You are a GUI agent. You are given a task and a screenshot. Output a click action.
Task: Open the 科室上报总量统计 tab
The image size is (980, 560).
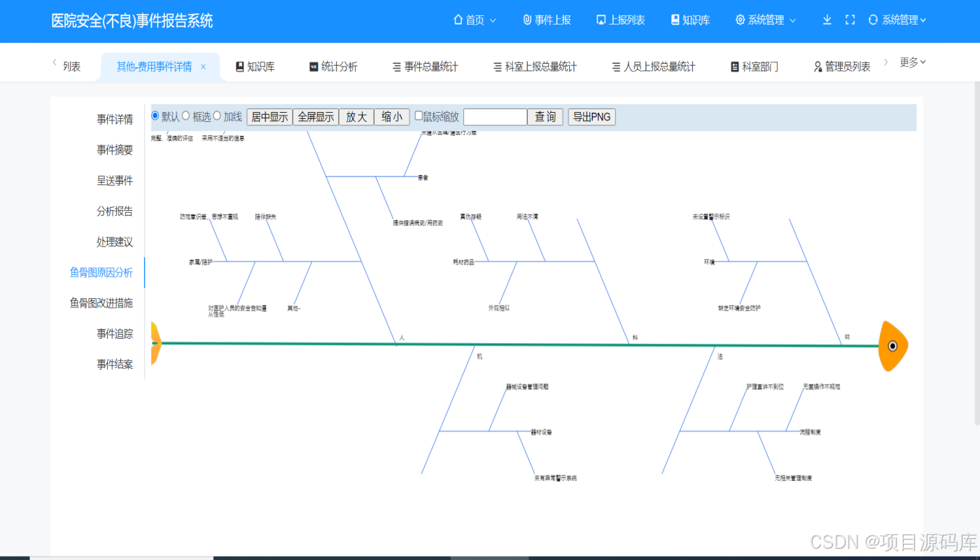click(535, 66)
